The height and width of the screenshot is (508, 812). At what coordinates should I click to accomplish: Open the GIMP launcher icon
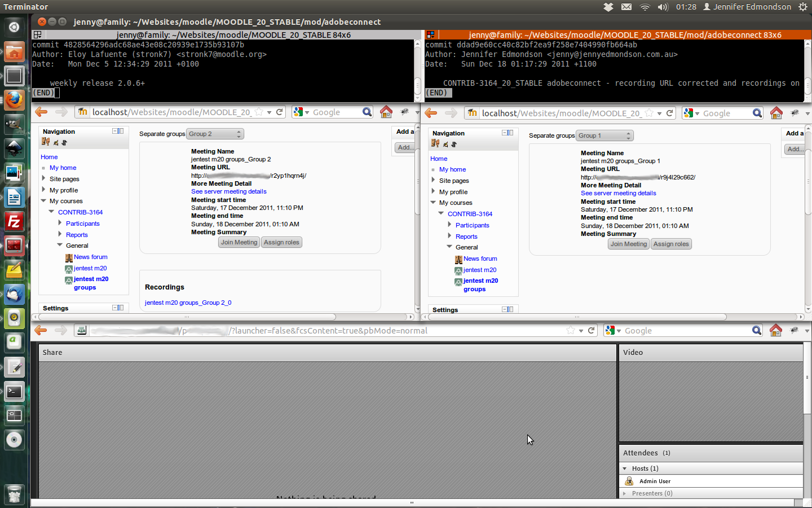click(x=14, y=124)
